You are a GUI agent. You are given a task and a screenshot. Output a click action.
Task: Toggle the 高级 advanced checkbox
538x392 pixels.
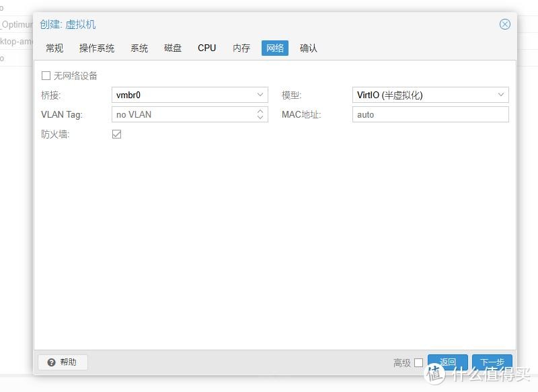(x=418, y=363)
